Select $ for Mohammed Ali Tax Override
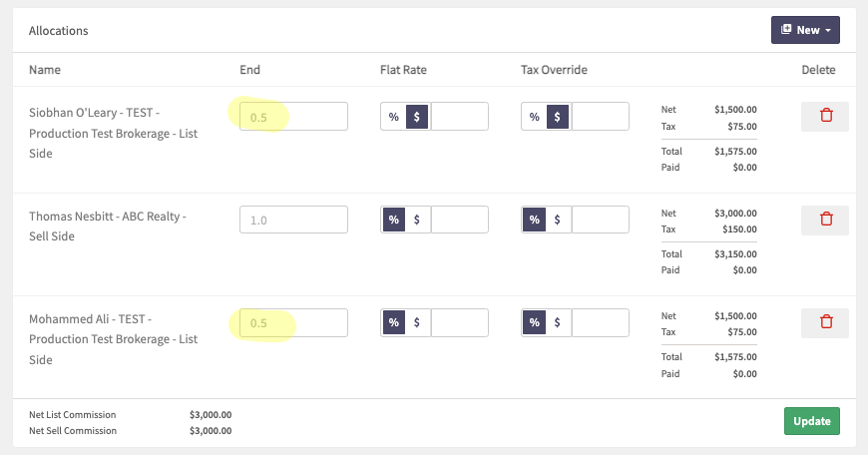Screen dimensions: 868x455 (x=558, y=322)
